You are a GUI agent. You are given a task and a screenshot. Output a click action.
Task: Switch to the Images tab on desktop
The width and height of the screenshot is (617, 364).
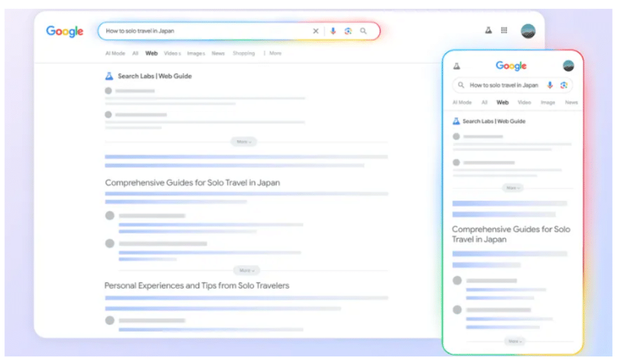(196, 54)
